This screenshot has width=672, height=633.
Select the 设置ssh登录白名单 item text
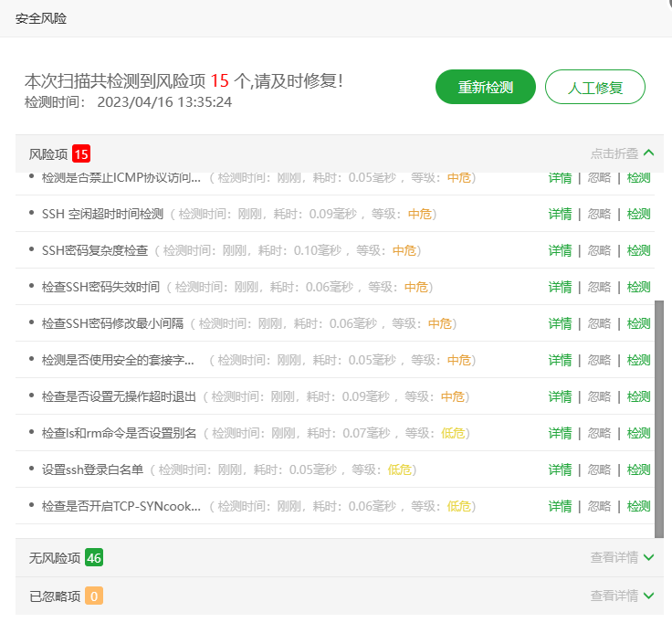[x=92, y=469]
